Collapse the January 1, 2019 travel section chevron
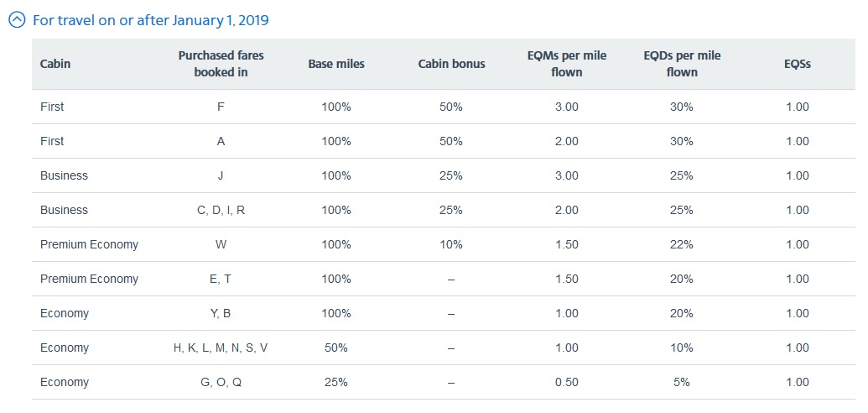This screenshot has width=868, height=413. click(17, 20)
